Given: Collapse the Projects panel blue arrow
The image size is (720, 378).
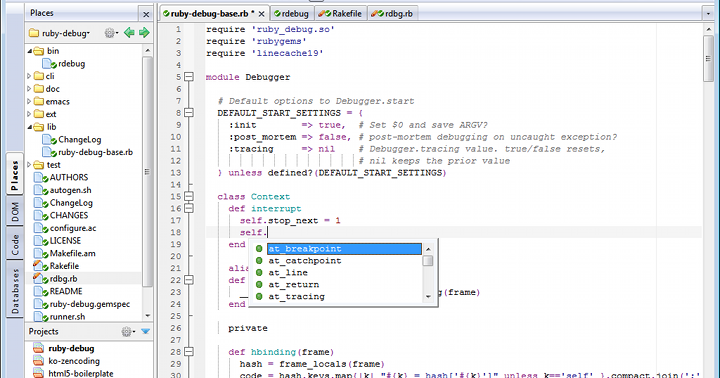Looking at the screenshot, I should (x=146, y=331).
